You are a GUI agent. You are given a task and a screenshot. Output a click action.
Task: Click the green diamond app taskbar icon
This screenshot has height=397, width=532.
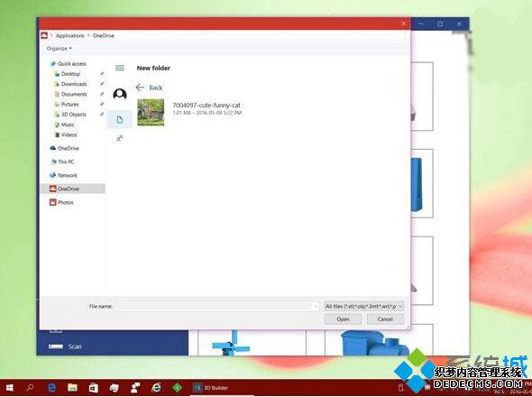[177, 387]
